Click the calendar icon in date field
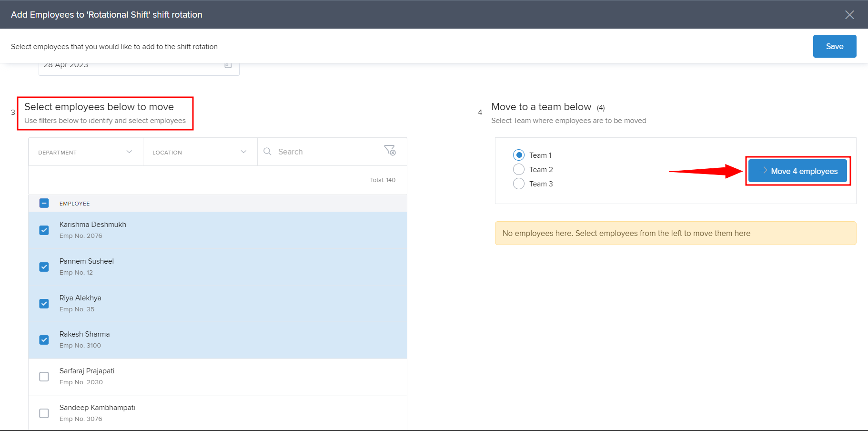 [x=228, y=65]
